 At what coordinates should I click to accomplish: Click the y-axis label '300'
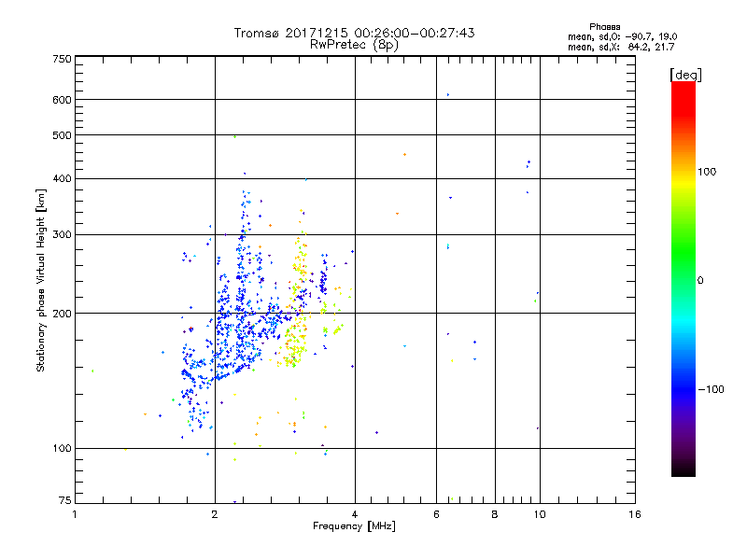coord(63,235)
